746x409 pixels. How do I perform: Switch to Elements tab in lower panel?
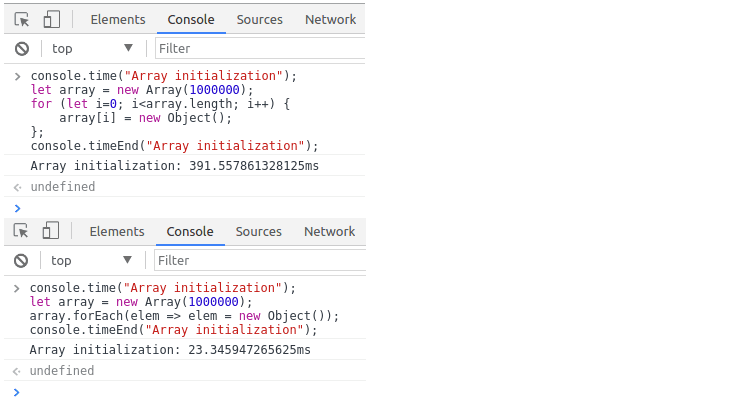point(117,231)
